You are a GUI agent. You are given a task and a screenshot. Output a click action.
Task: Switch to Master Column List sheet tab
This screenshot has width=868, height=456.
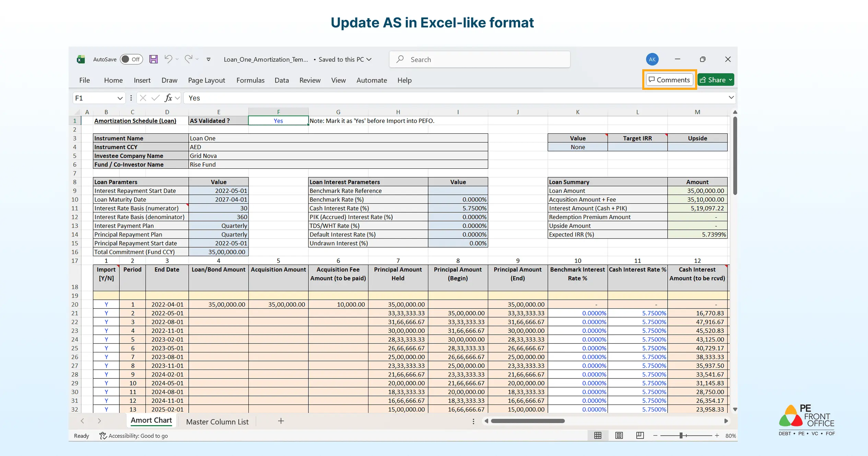point(217,422)
